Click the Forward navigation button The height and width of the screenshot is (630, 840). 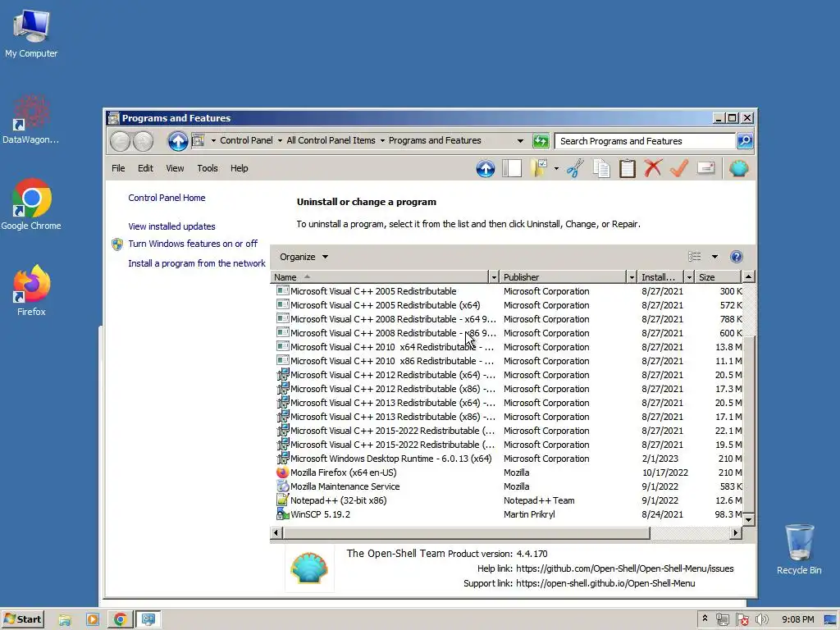click(x=143, y=141)
